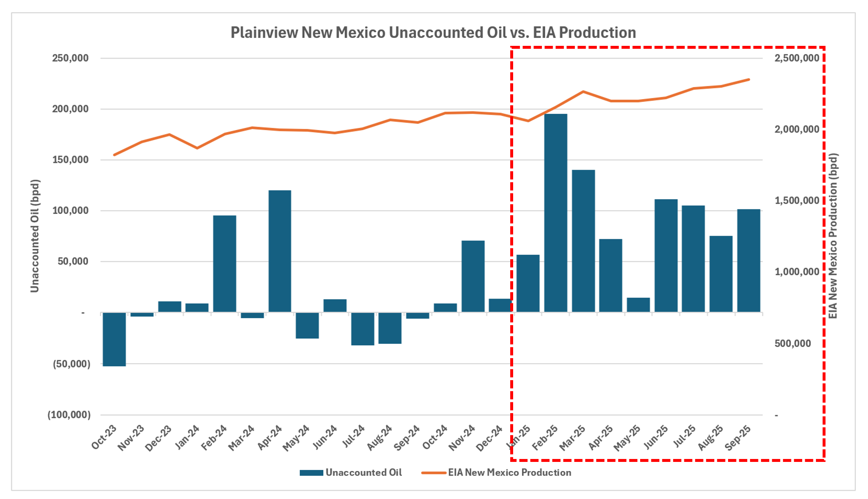This screenshot has height=499, width=868.
Task: Select the Jun-25 blue bar
Action: 666,256
